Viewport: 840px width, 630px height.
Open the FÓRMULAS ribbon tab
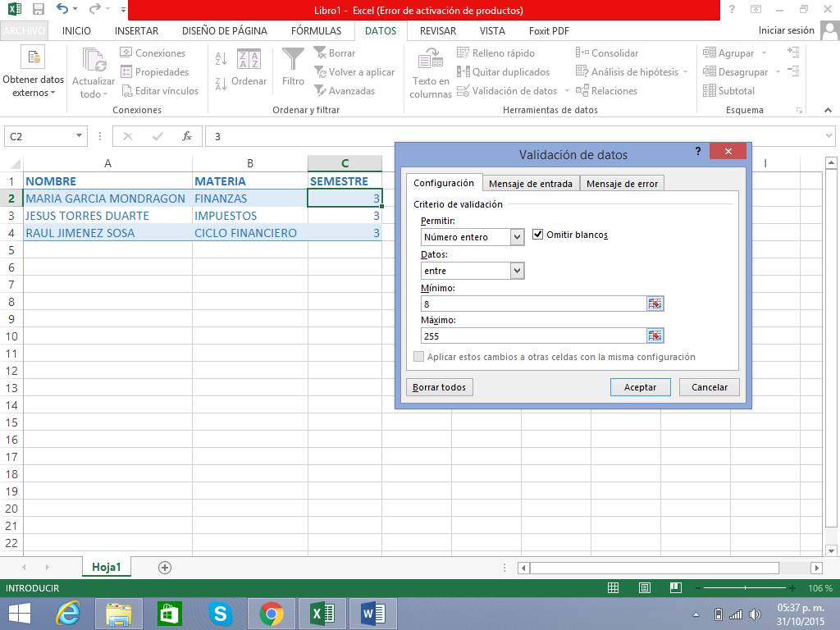coord(316,31)
